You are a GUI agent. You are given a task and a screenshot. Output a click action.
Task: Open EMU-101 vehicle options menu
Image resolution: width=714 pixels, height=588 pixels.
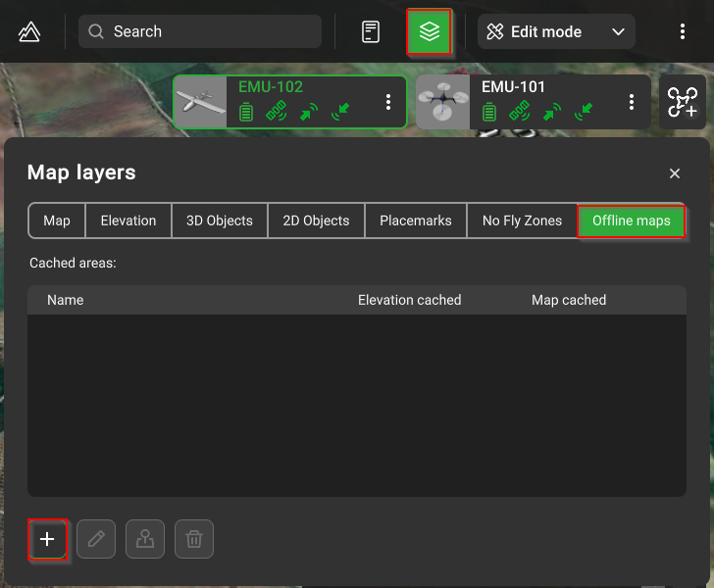pyautogui.click(x=632, y=102)
